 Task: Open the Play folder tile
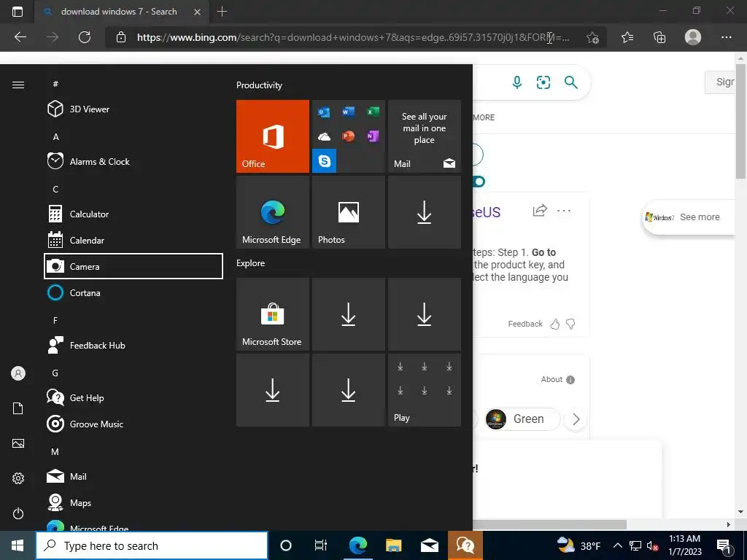click(425, 390)
